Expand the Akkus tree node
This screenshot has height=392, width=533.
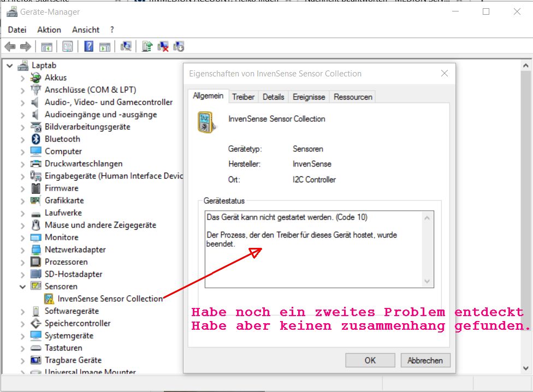pos(22,78)
